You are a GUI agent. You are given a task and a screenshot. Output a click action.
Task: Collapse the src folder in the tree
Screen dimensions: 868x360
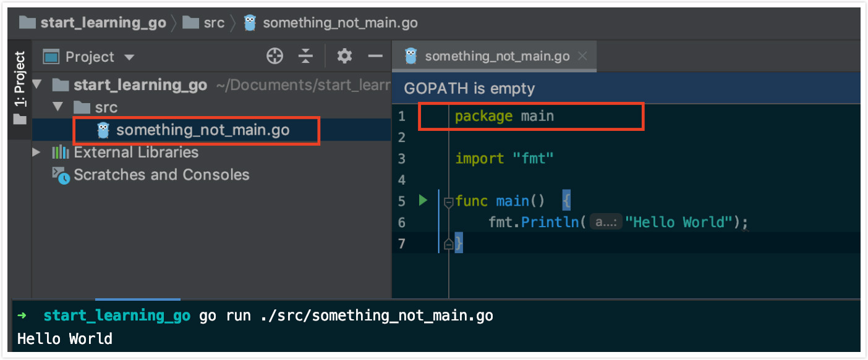[57, 107]
